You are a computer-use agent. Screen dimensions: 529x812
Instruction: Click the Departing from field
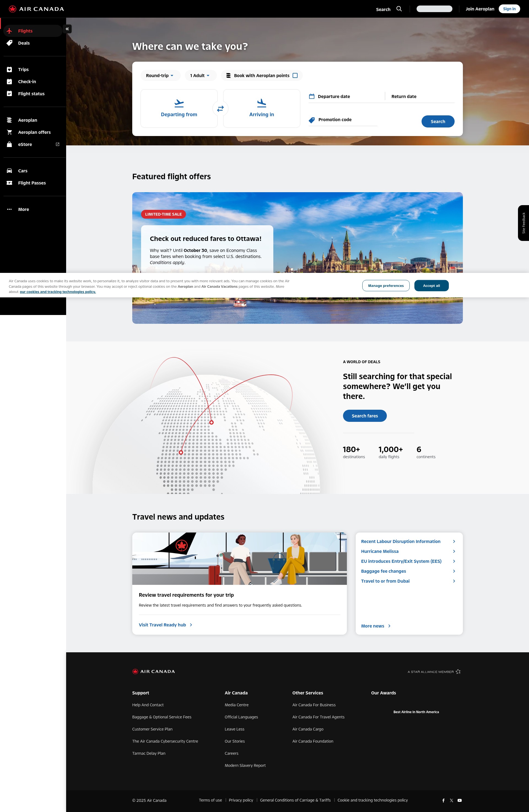tap(179, 108)
